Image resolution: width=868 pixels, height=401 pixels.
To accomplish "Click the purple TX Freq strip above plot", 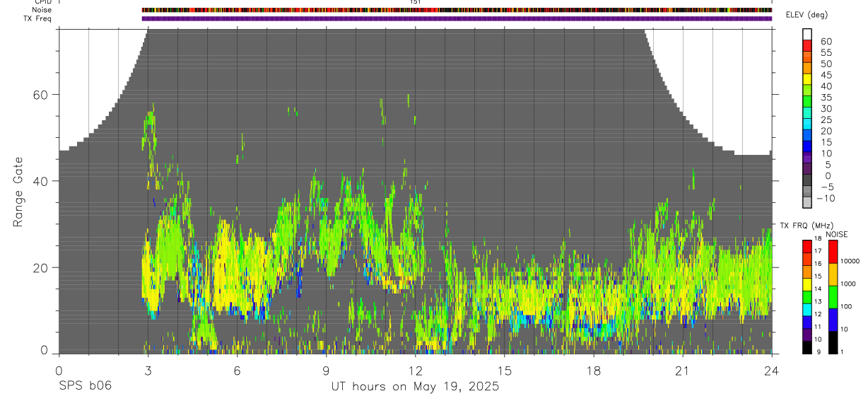I will coord(457,18).
